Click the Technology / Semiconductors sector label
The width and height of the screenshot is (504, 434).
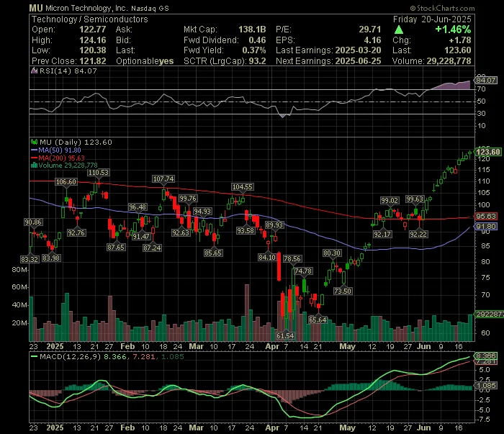(x=90, y=19)
